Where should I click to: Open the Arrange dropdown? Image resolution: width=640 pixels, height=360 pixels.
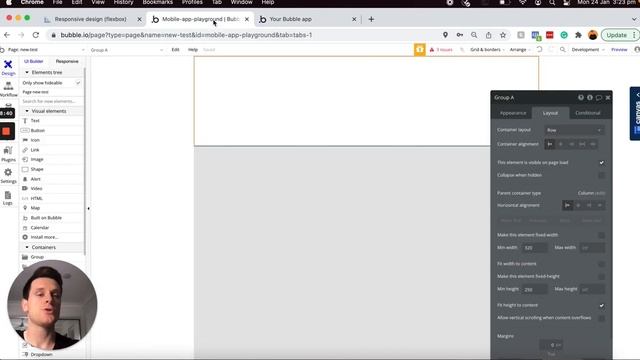(520, 50)
